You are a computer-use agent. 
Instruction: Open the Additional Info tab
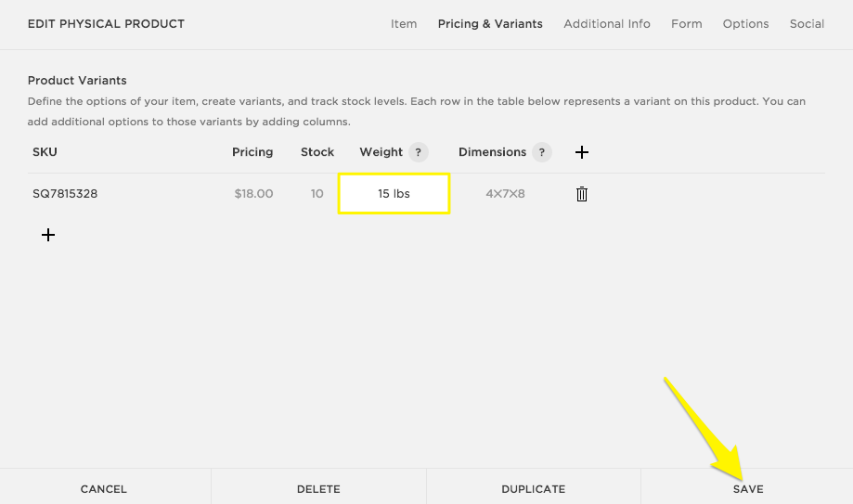(x=607, y=24)
